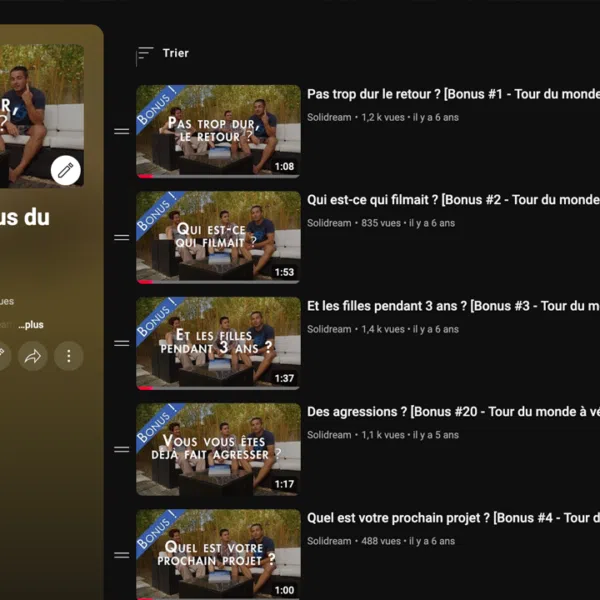Expand the description with '...plus'
600x600 pixels.
click(x=31, y=325)
